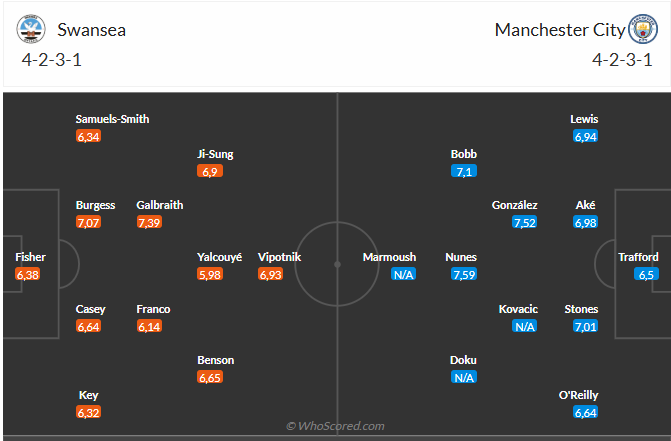671x441 pixels.
Task: Click Fisher's 6,38 rating badge
Action: [x=28, y=274]
